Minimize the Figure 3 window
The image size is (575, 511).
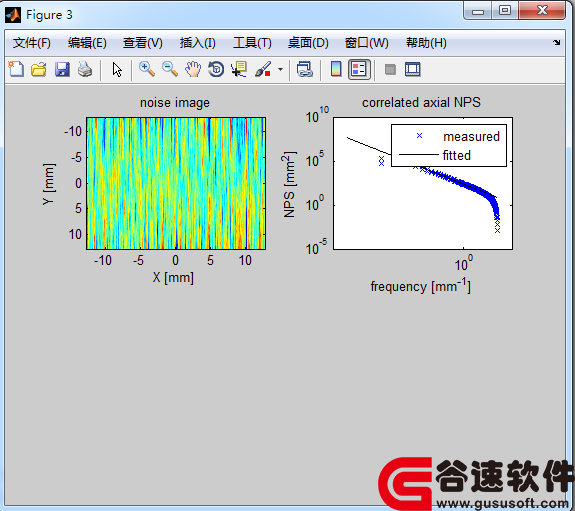pos(478,11)
